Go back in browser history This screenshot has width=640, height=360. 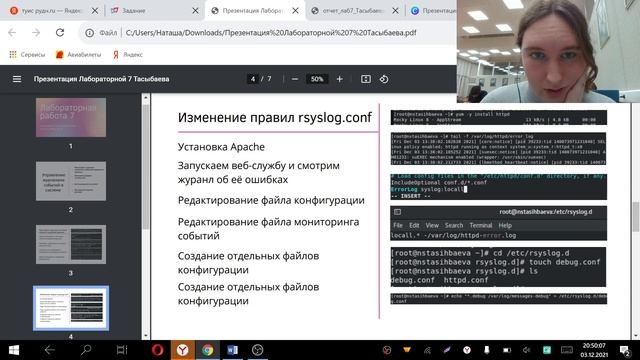click(x=12, y=33)
